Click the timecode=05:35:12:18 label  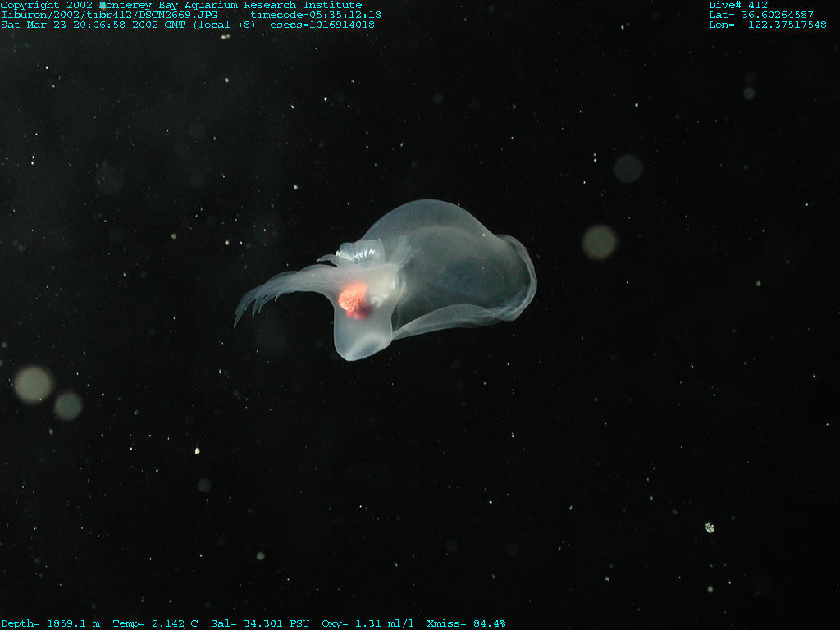coord(316,15)
